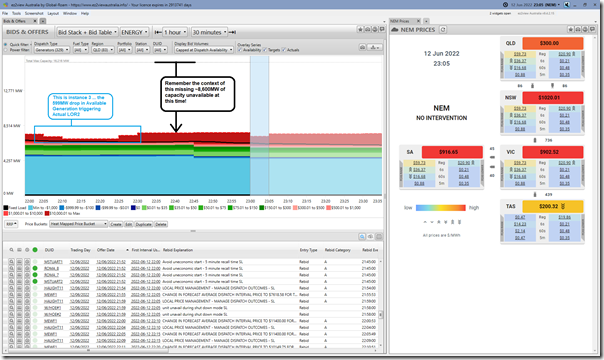Click the Duplicate price bucket button

144,224
